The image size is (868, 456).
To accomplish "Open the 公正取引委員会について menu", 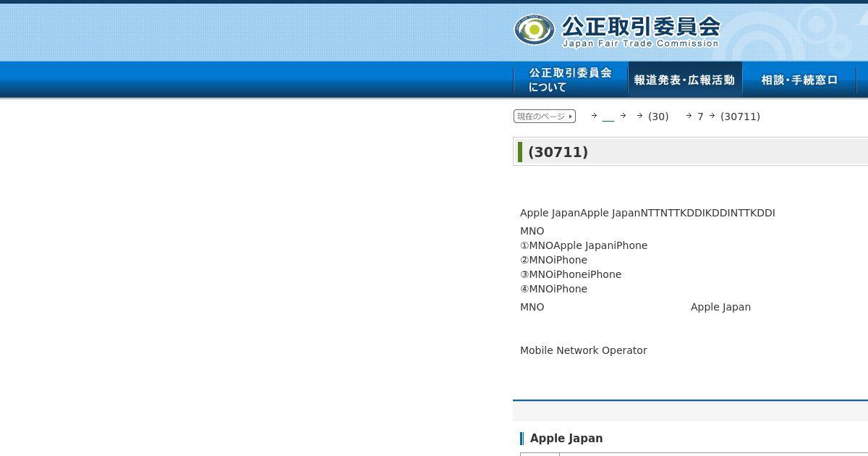I will pos(571,80).
